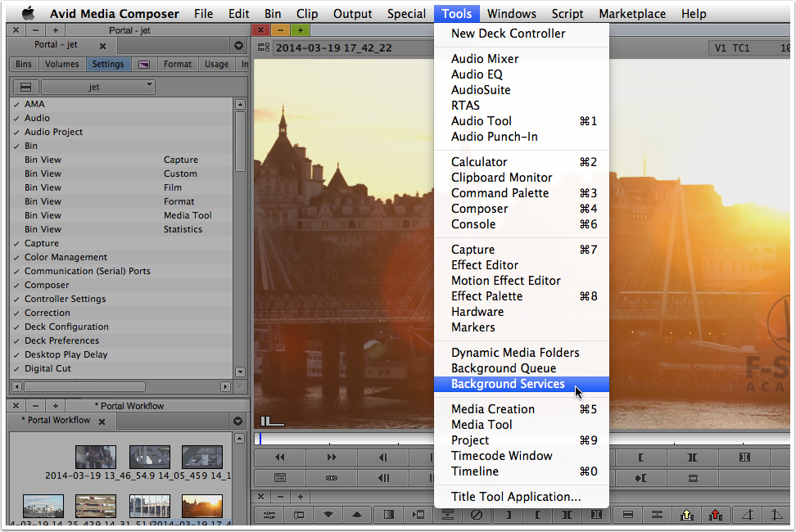Click the Remove Effect circle-slash icon
The height and width of the screenshot is (532, 796).
point(476,515)
